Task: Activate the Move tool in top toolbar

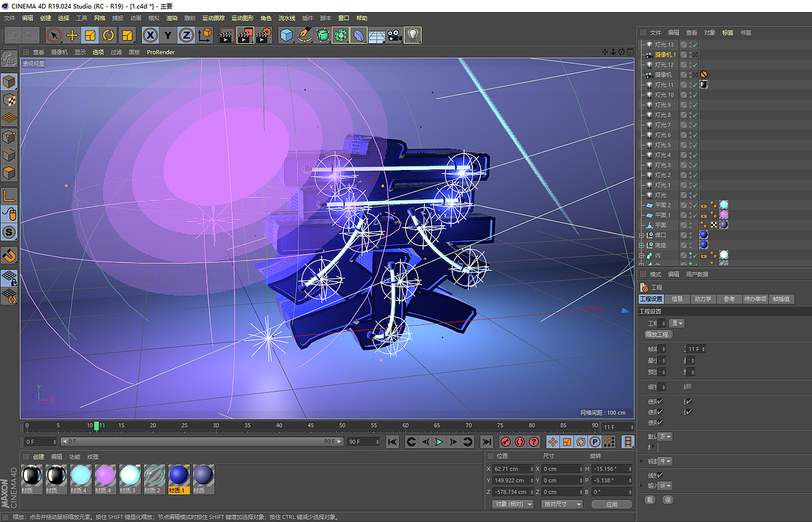Action: point(72,35)
